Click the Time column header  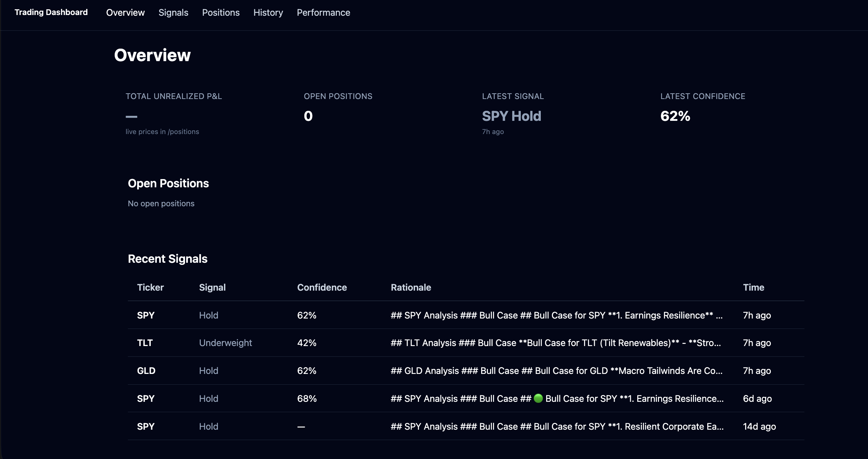[x=753, y=287]
